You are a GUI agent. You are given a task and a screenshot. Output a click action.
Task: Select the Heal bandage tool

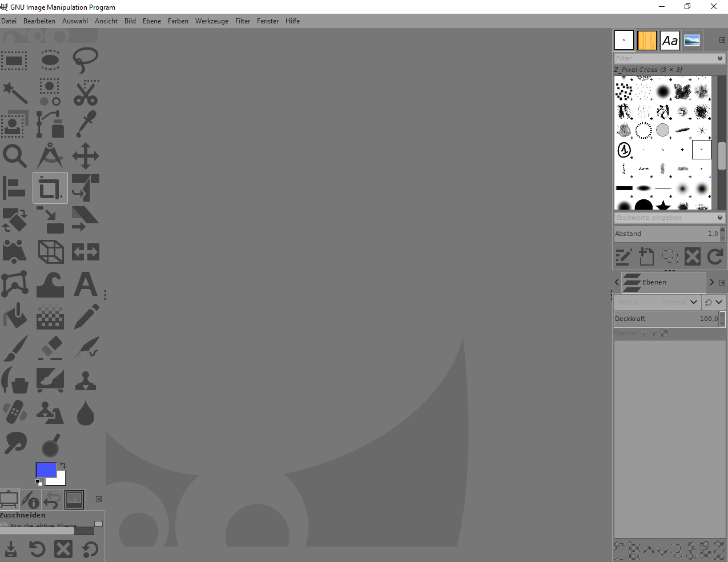pyautogui.click(x=14, y=412)
